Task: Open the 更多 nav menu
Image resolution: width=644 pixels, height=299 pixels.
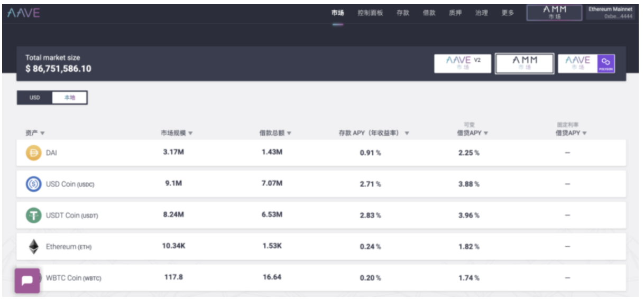Action: pos(508,13)
